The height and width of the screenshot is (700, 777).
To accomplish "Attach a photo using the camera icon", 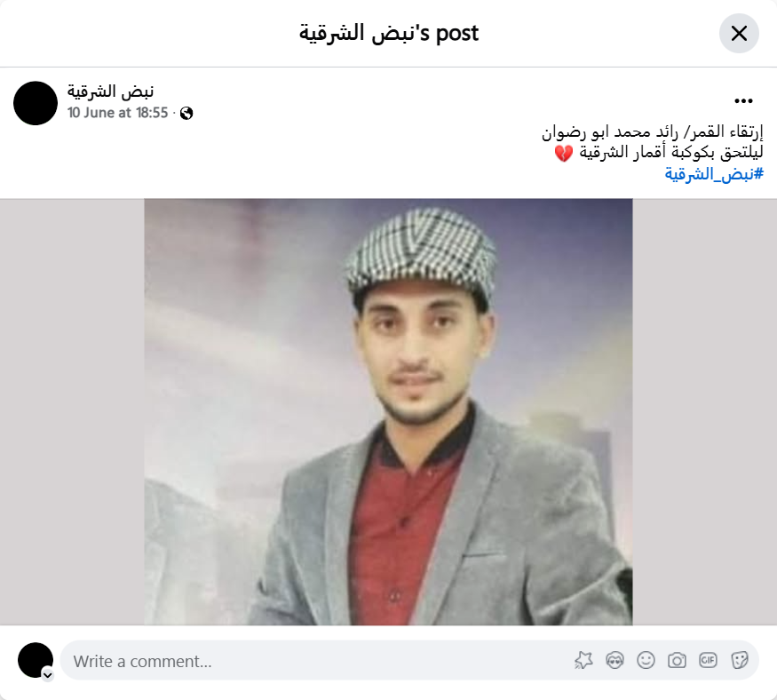I will coord(677,660).
